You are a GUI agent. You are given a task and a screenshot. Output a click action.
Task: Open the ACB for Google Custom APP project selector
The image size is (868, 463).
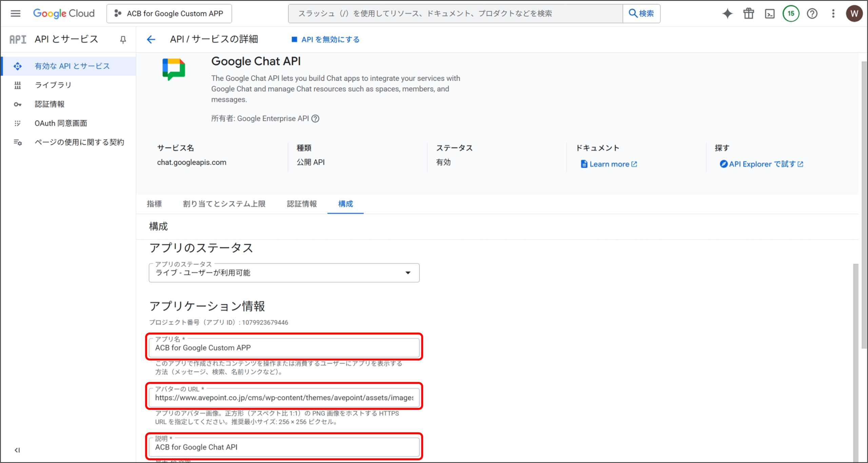169,14
